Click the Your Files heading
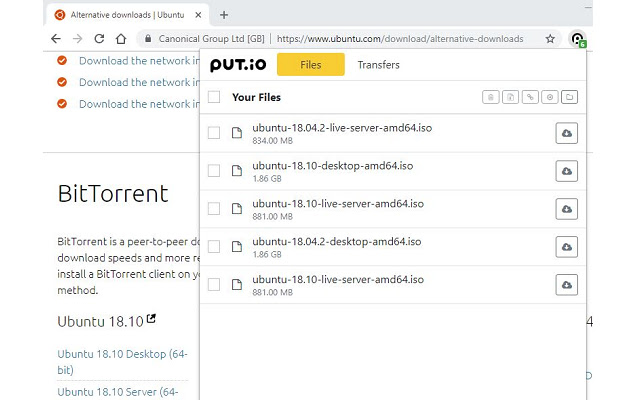The height and width of the screenshot is (400, 640). [256, 98]
